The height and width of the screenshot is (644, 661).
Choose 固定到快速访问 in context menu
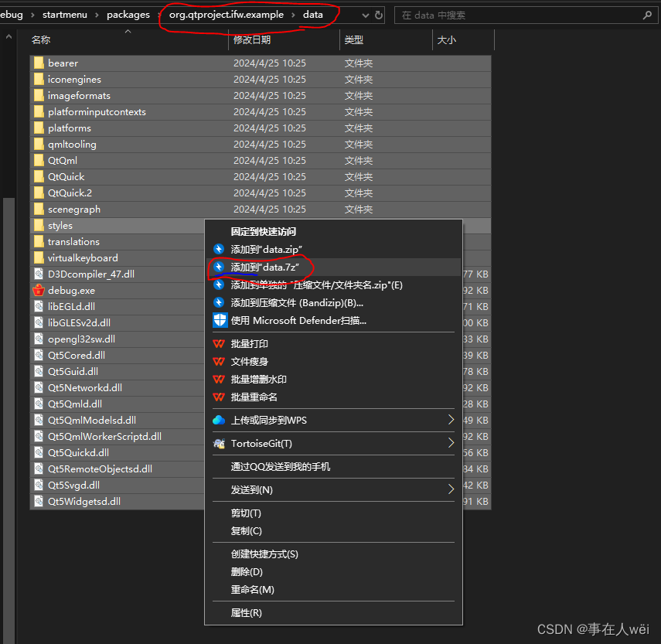click(x=333, y=231)
